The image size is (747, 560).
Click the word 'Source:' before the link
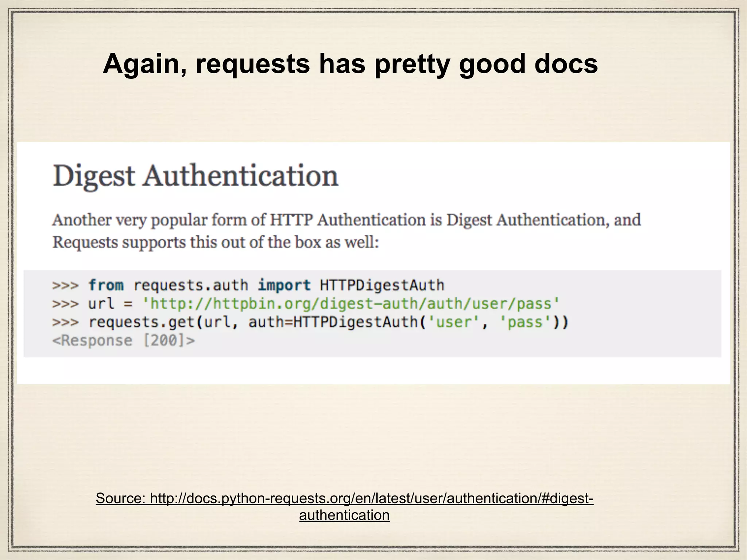coord(120,498)
